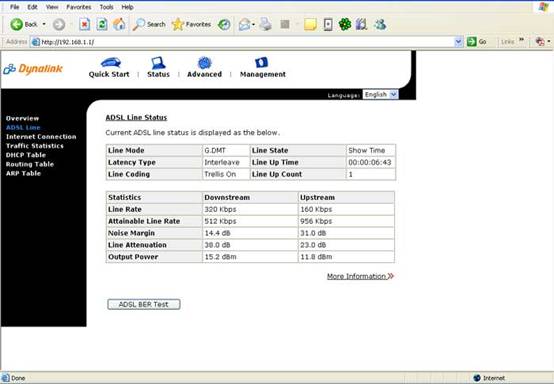554x384 pixels.
Task: Click the Forward arrow button
Action: 59,24
